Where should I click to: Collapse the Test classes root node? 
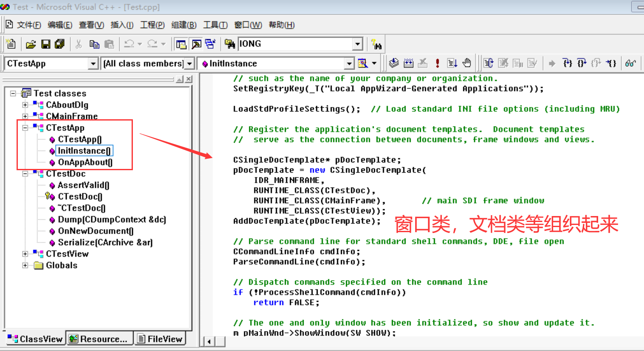[13, 93]
